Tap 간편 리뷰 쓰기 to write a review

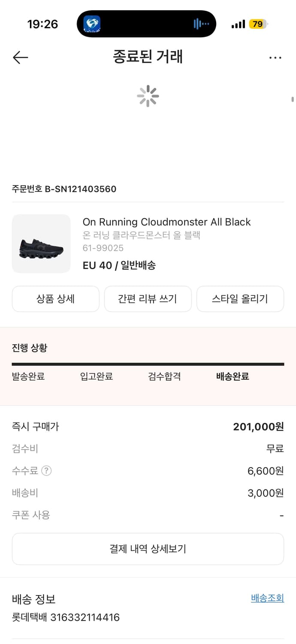click(x=148, y=299)
